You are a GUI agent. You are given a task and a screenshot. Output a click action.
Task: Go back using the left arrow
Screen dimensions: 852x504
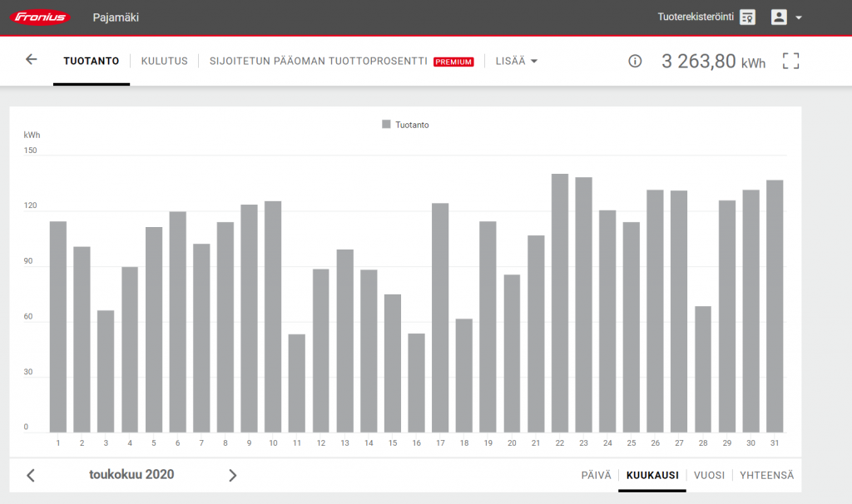[32, 60]
